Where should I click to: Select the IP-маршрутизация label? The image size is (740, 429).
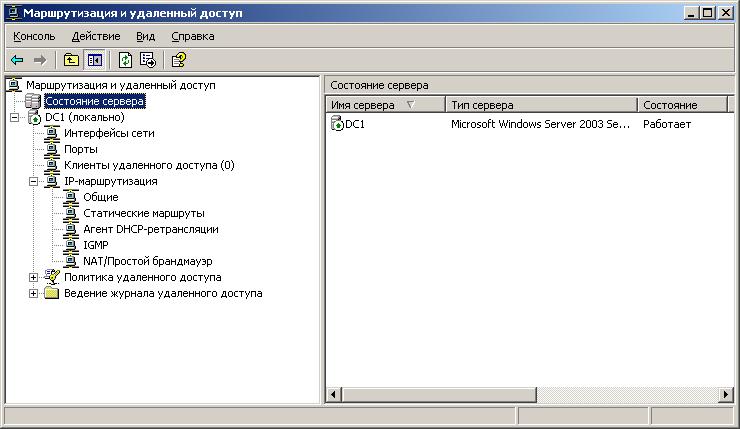tap(111, 181)
